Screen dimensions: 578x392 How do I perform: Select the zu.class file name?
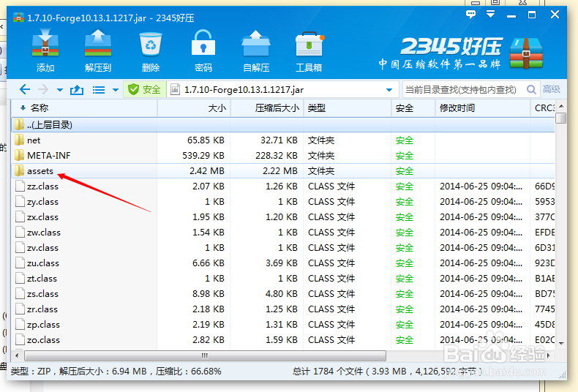(42, 263)
